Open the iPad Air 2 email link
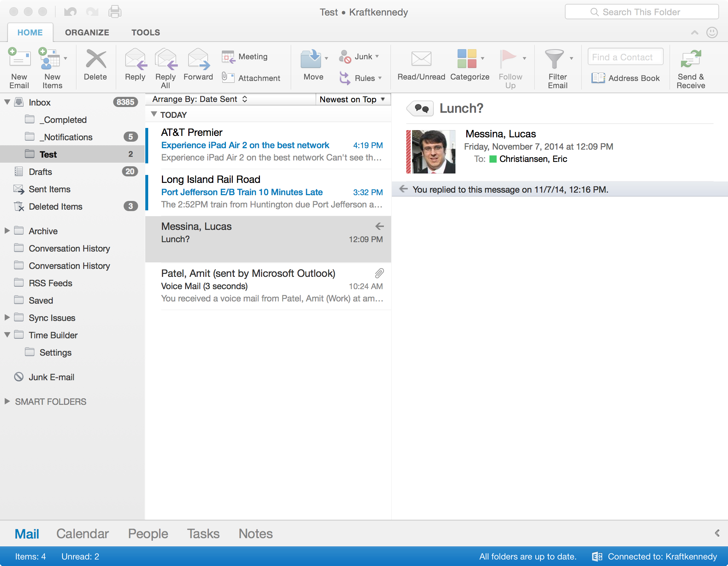This screenshot has width=728, height=566. point(245,145)
